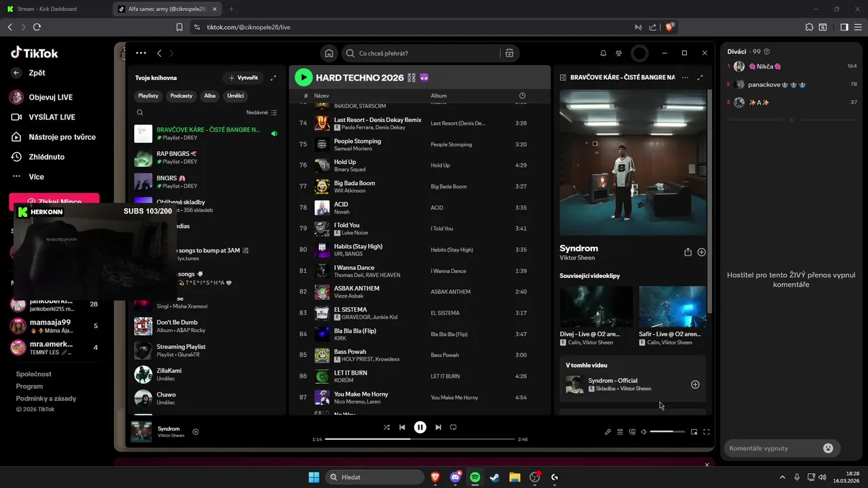
Task: Filter library by Podcasty
Action: pos(181,96)
